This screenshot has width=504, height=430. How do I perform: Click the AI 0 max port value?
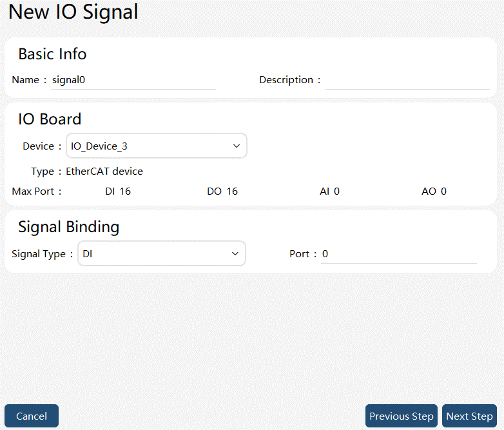[x=329, y=191]
